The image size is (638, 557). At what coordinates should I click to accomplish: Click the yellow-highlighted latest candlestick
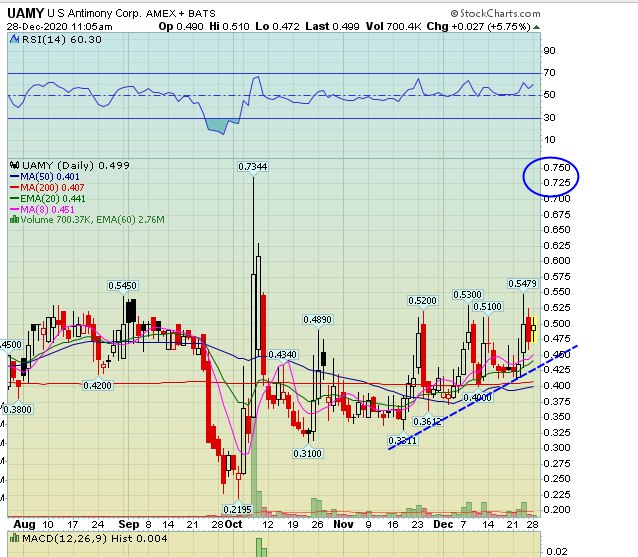tap(533, 328)
